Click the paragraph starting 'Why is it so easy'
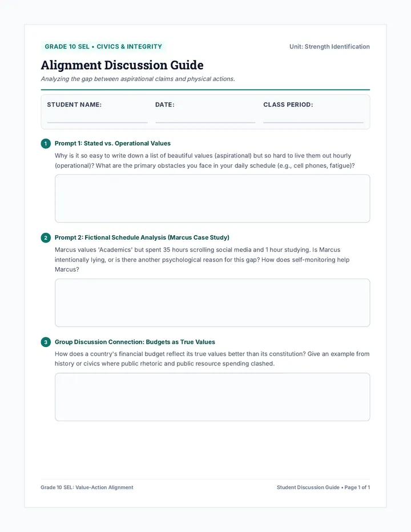Viewport: 411px width, 532px height. point(205,160)
